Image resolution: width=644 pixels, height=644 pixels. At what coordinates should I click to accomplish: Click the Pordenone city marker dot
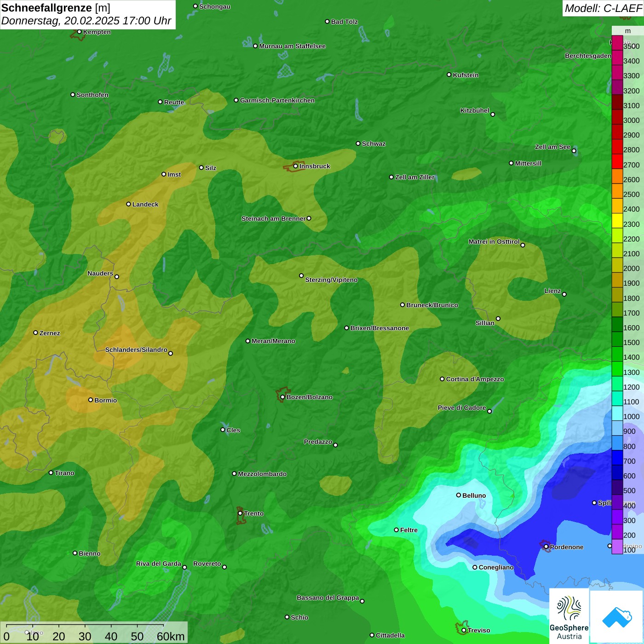(x=546, y=546)
